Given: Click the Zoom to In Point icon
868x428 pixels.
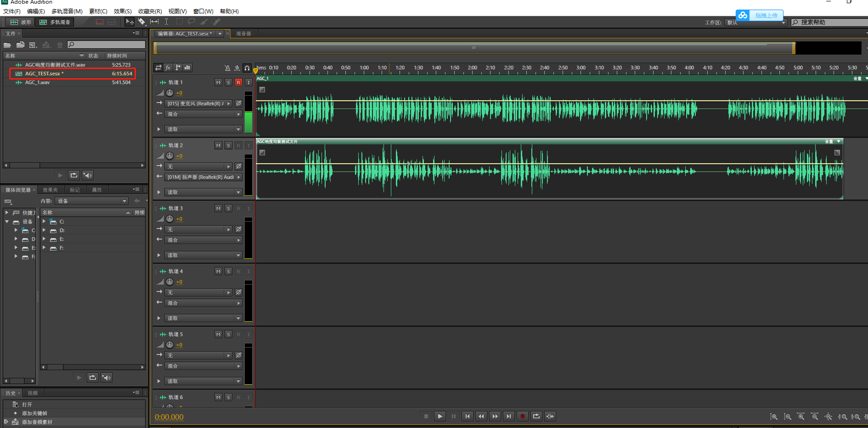Looking at the screenshot, I should pyautogui.click(x=842, y=417).
